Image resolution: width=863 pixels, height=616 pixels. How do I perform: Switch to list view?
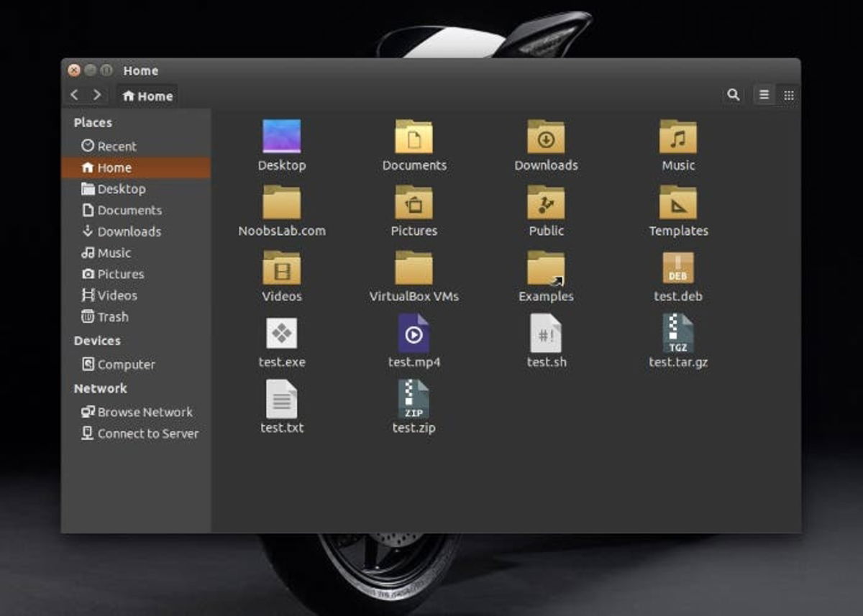(x=764, y=95)
